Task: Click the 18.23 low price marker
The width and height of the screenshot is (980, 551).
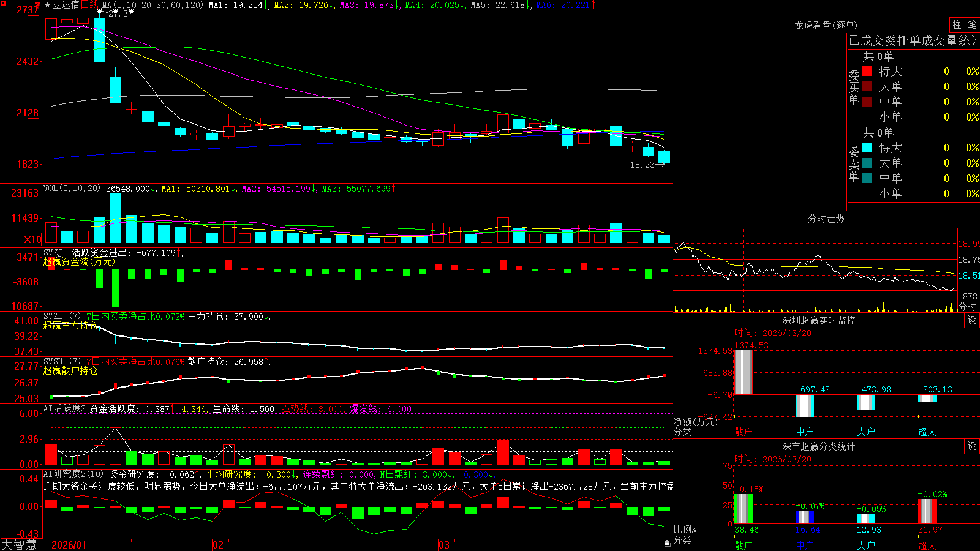Action: 642,165
